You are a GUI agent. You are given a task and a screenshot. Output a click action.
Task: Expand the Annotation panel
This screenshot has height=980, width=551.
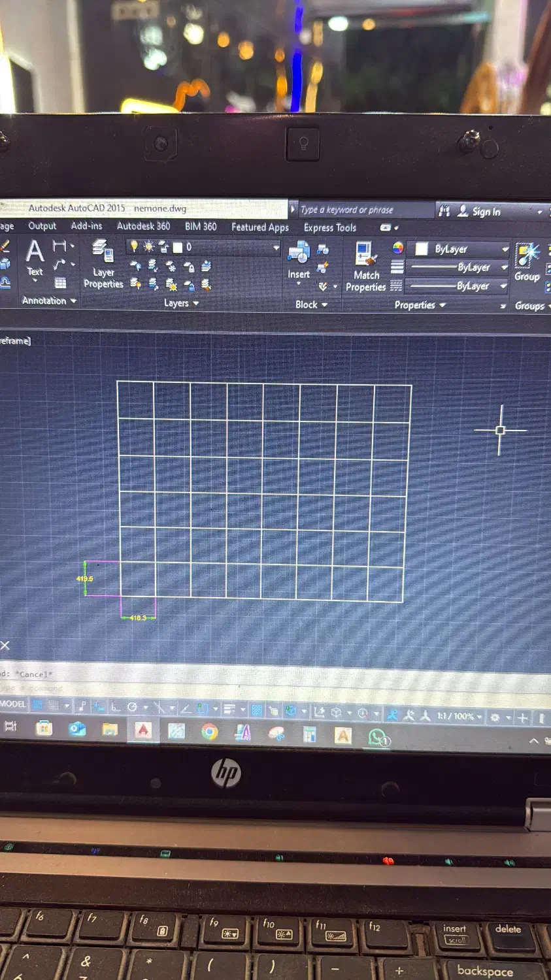point(49,301)
